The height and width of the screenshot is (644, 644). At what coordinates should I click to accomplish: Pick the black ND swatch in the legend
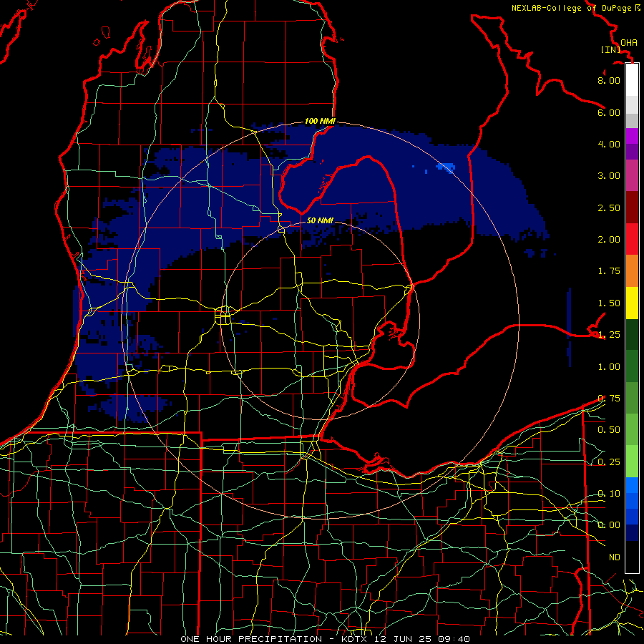point(632,557)
